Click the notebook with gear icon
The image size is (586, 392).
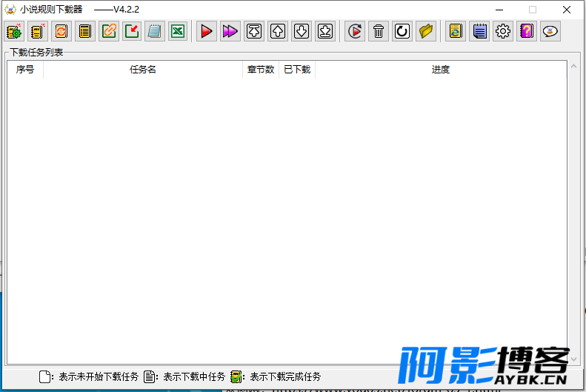[14, 31]
